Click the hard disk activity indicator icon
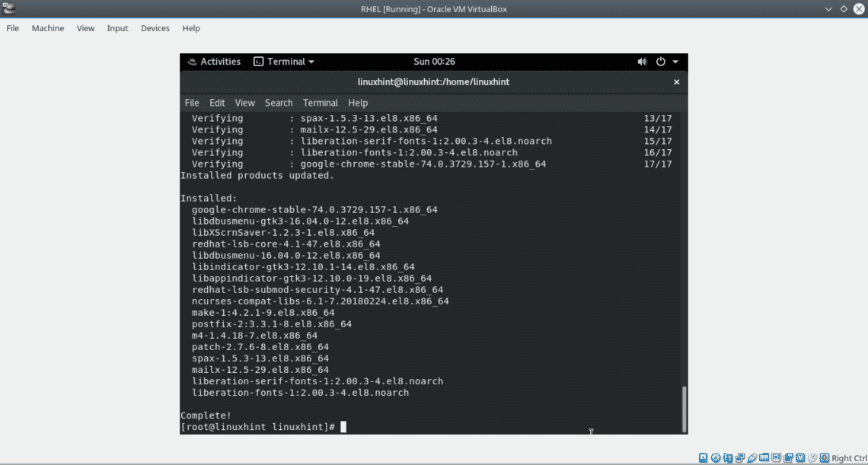 (703, 458)
